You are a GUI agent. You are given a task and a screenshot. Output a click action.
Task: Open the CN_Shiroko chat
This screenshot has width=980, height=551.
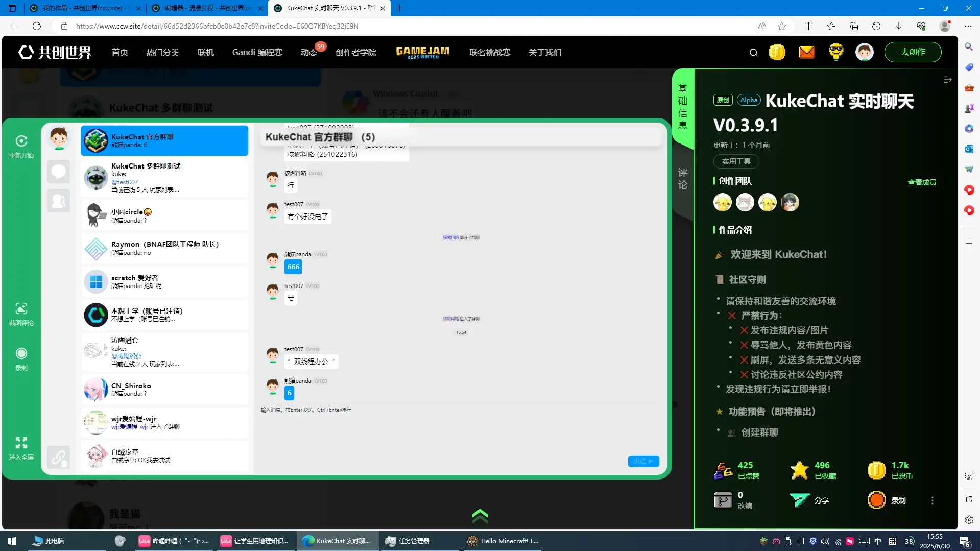coord(164,389)
